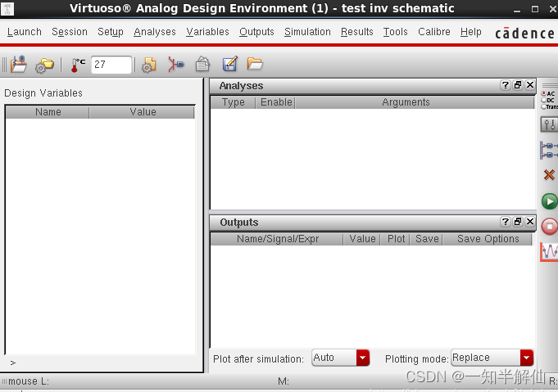The width and height of the screenshot is (558, 392).
Task: Click the command prompt arrow below variables
Action: coord(13,363)
